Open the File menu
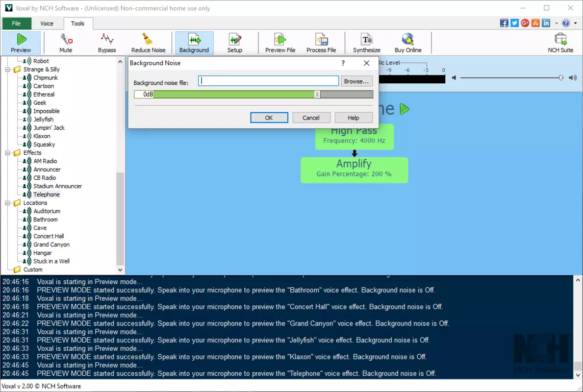 (16, 24)
